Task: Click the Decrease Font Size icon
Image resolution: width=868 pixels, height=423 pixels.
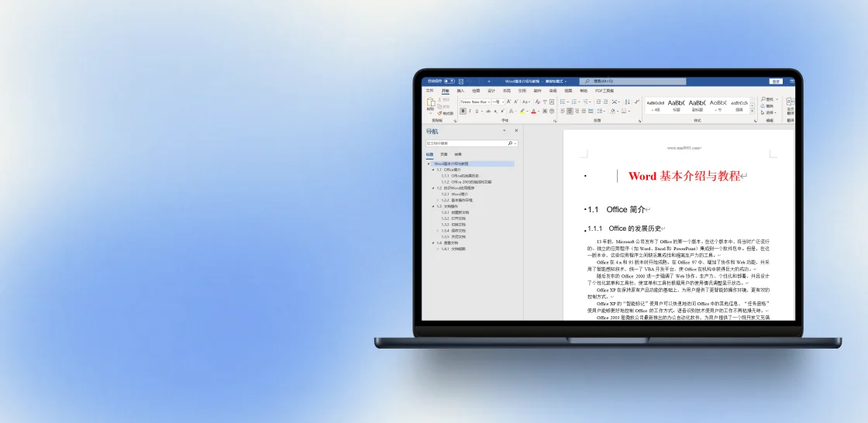Action: point(516,101)
